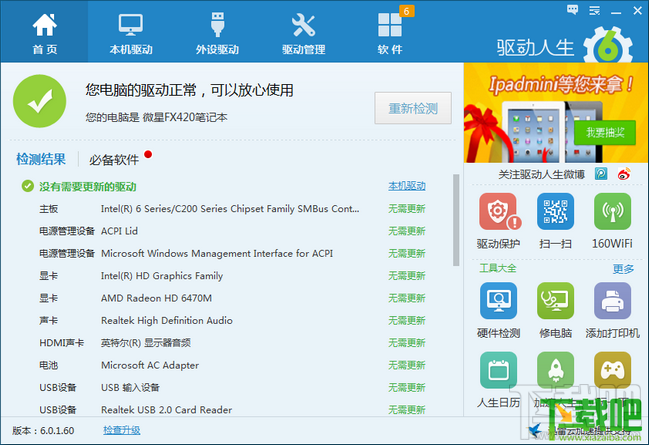
Task: Click the rocket accelerator tool icon
Action: (555, 370)
